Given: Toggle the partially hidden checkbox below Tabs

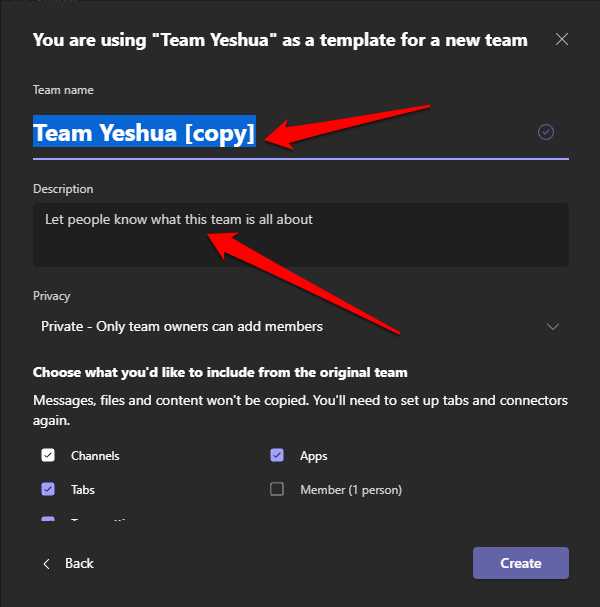Looking at the screenshot, I should tap(48, 520).
